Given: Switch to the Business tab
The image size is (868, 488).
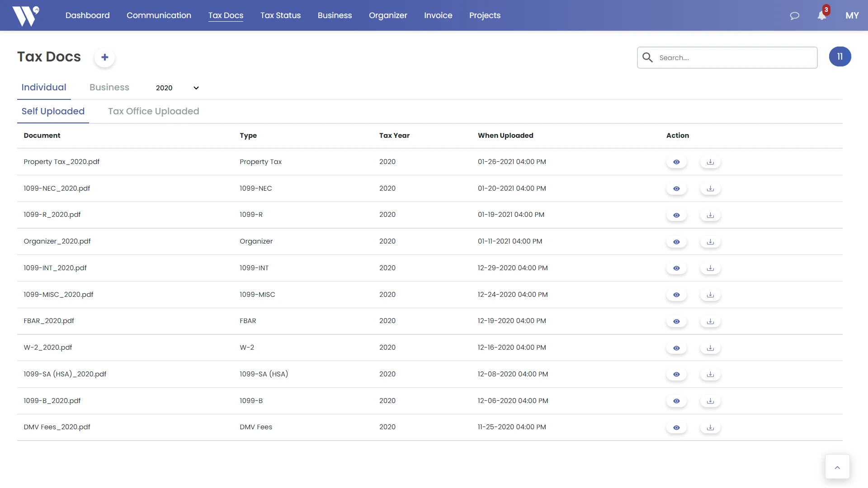Looking at the screenshot, I should pos(109,87).
